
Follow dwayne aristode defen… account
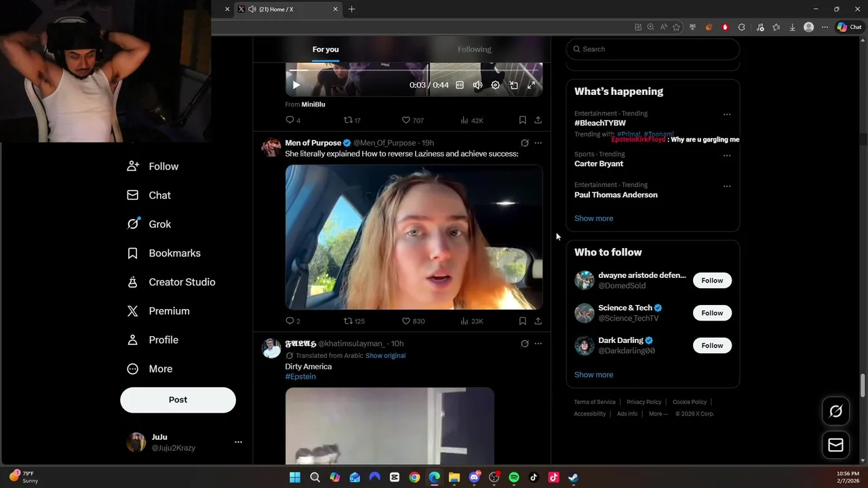pos(712,281)
